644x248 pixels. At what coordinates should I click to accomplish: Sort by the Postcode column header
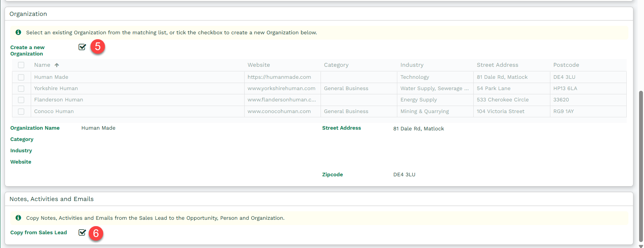566,65
